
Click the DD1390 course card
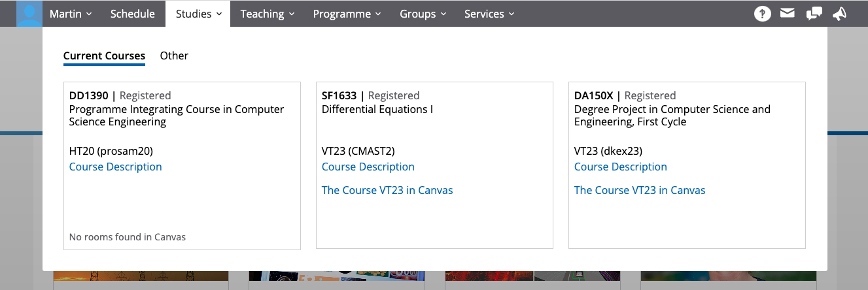click(182, 202)
